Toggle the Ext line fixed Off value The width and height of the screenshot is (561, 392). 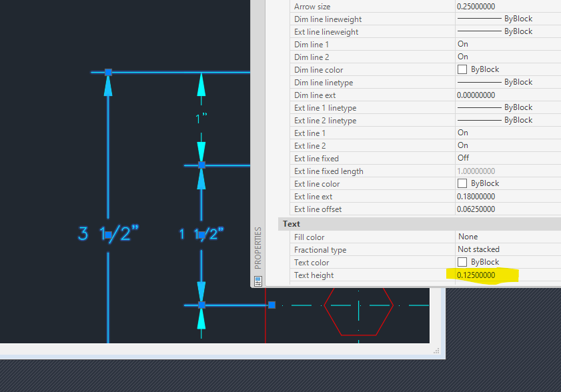tap(508, 158)
